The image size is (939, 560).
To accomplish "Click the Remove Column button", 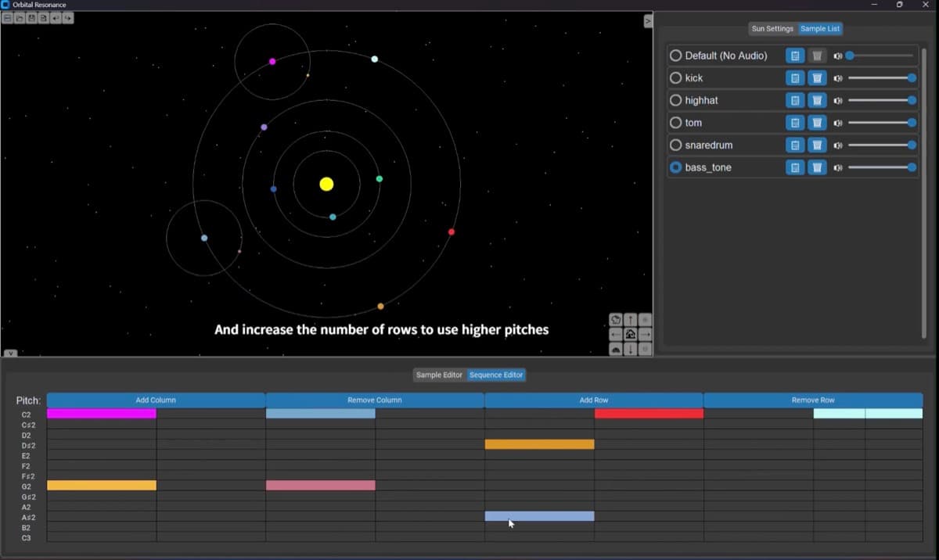I will pos(375,400).
